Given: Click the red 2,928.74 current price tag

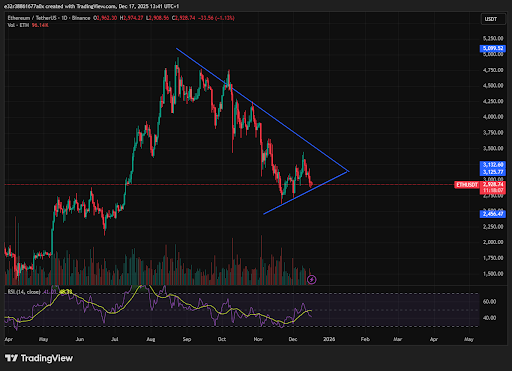Looking at the screenshot, I should click(493, 184).
